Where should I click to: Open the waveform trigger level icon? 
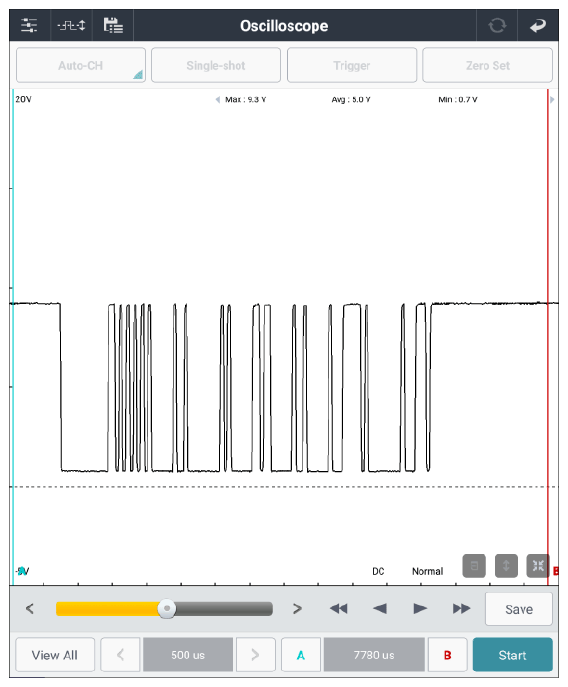(x=71, y=25)
